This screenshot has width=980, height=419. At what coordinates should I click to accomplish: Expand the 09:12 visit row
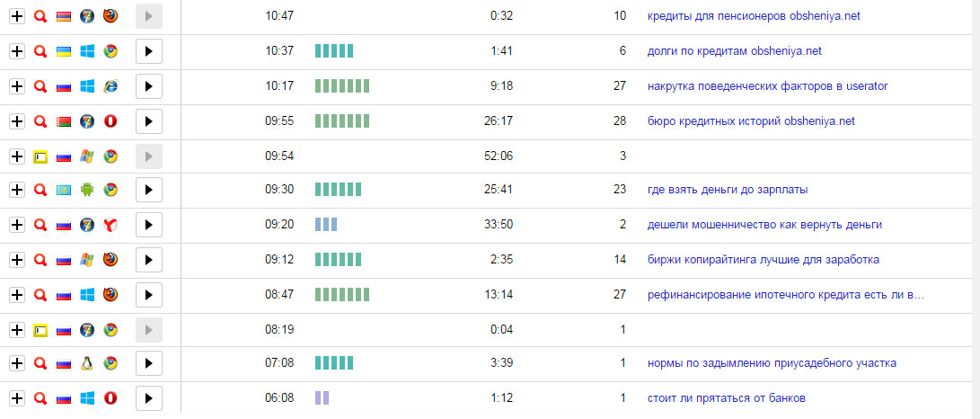tap(16, 260)
